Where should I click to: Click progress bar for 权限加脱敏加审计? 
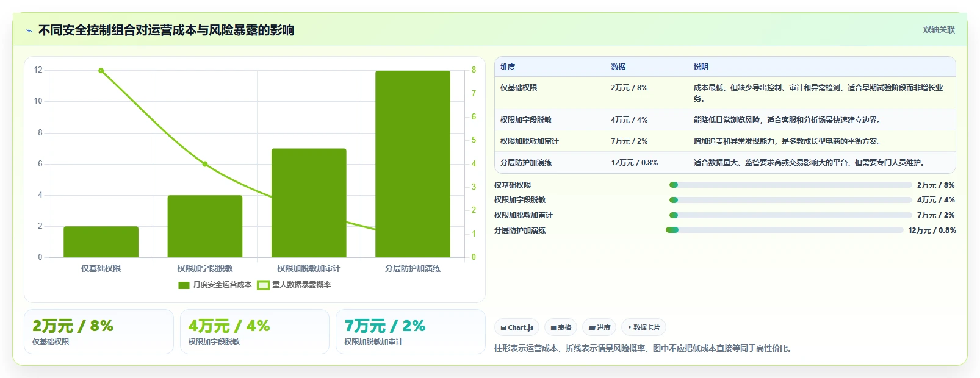point(790,215)
